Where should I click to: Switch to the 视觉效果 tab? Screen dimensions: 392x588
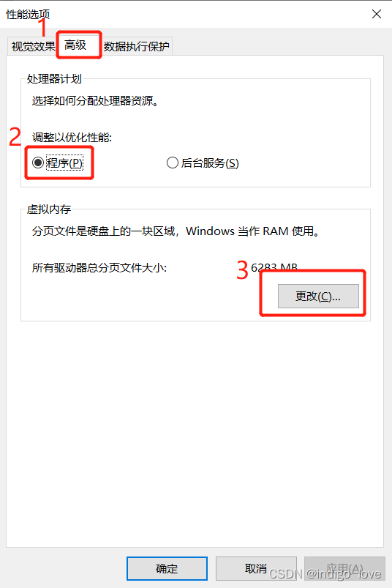point(33,47)
